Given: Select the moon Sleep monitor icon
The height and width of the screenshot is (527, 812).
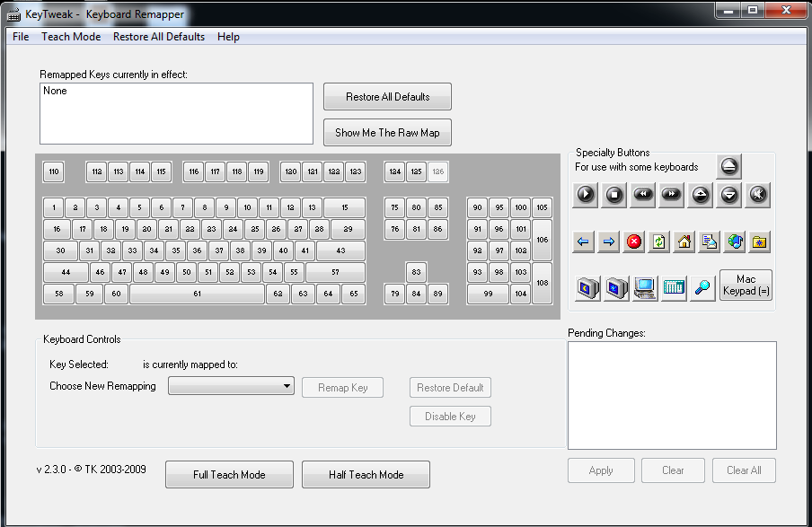Looking at the screenshot, I should [587, 288].
